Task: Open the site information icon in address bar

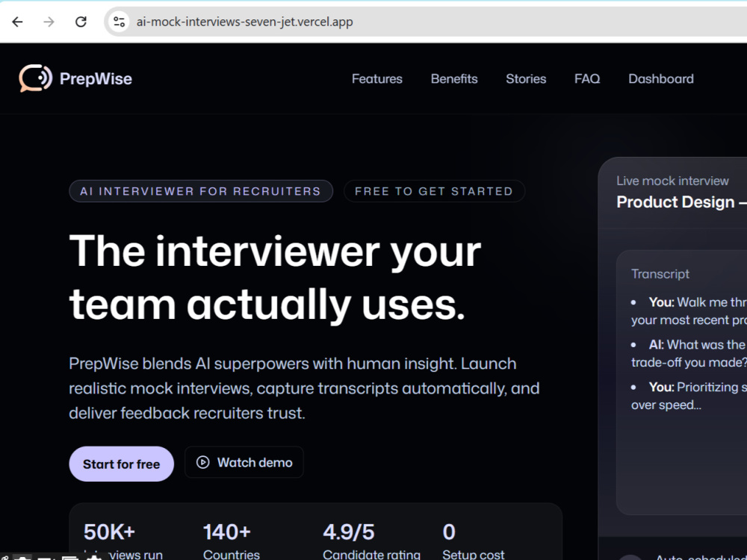Action: click(119, 22)
